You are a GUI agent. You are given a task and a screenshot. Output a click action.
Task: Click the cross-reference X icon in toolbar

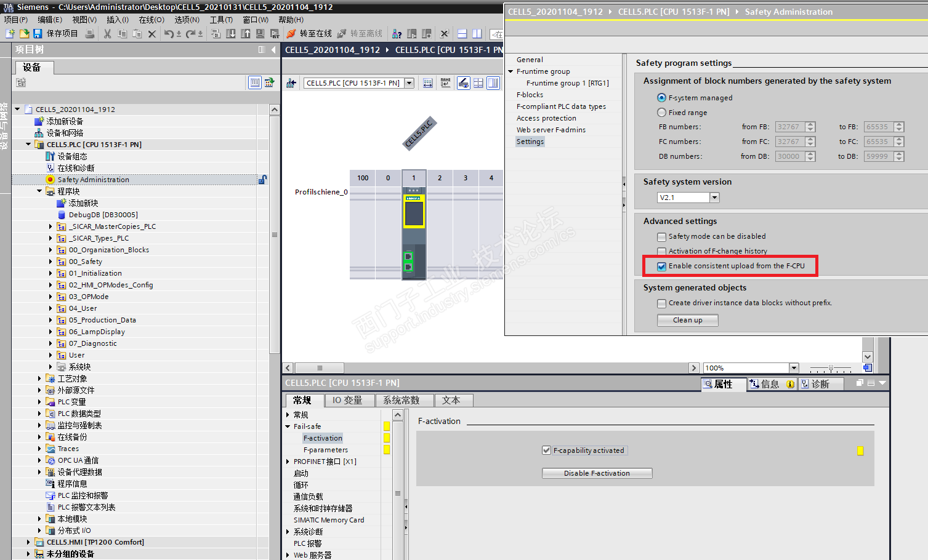[444, 34]
